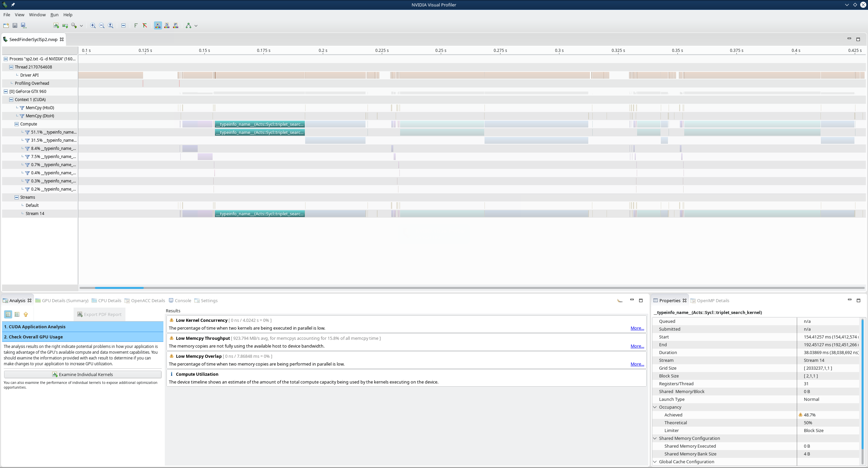Open the View menu

point(20,15)
